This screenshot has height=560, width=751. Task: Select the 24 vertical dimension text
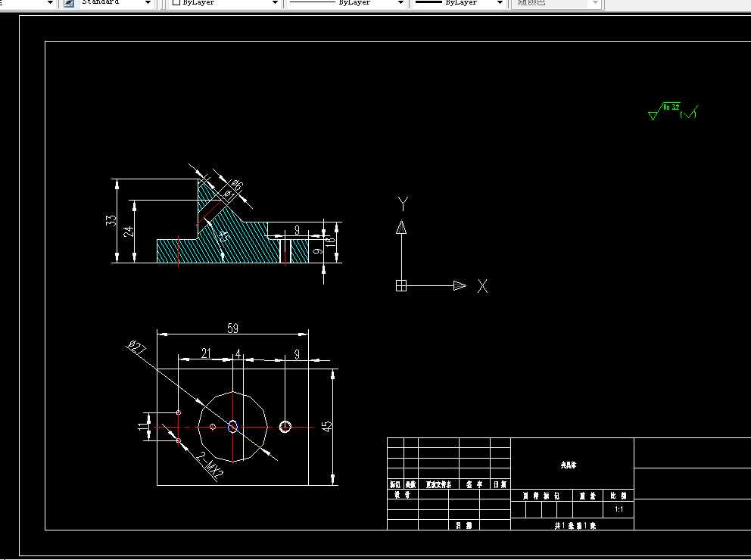pos(129,232)
